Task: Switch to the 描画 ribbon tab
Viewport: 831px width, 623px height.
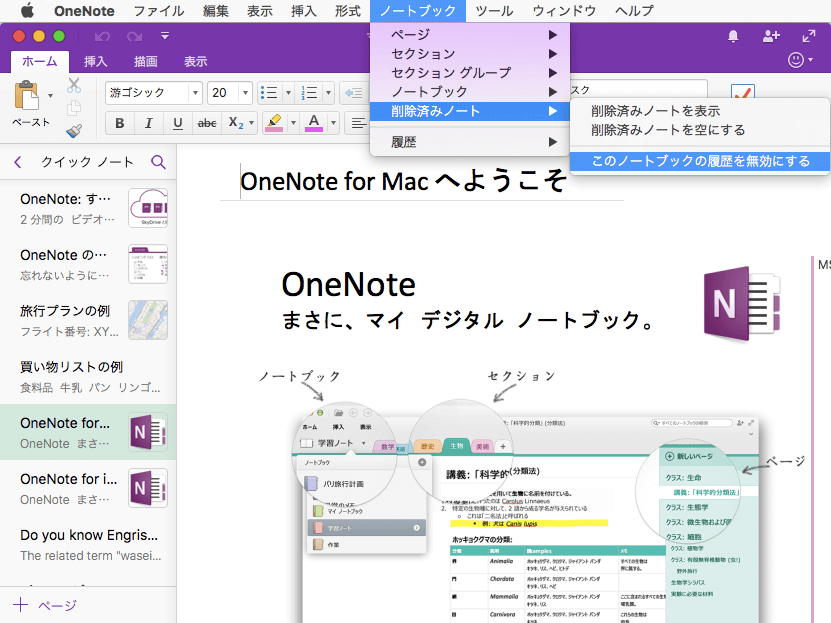Action: point(145,61)
